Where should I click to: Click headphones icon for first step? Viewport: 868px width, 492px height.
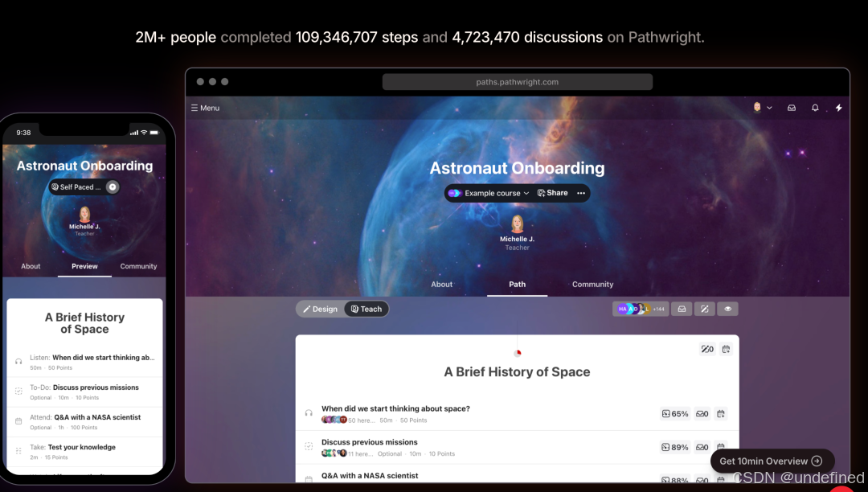[309, 413]
